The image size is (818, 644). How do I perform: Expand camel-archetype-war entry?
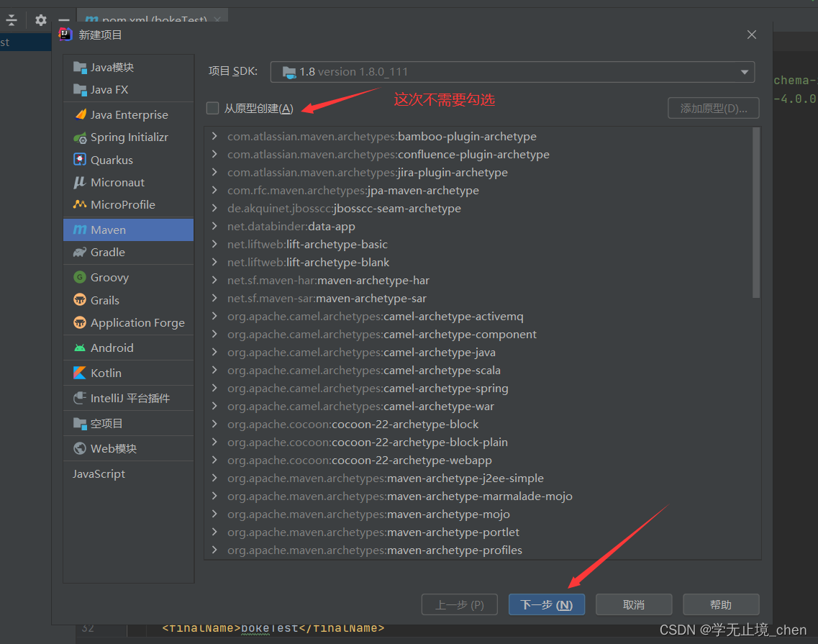tap(214, 406)
